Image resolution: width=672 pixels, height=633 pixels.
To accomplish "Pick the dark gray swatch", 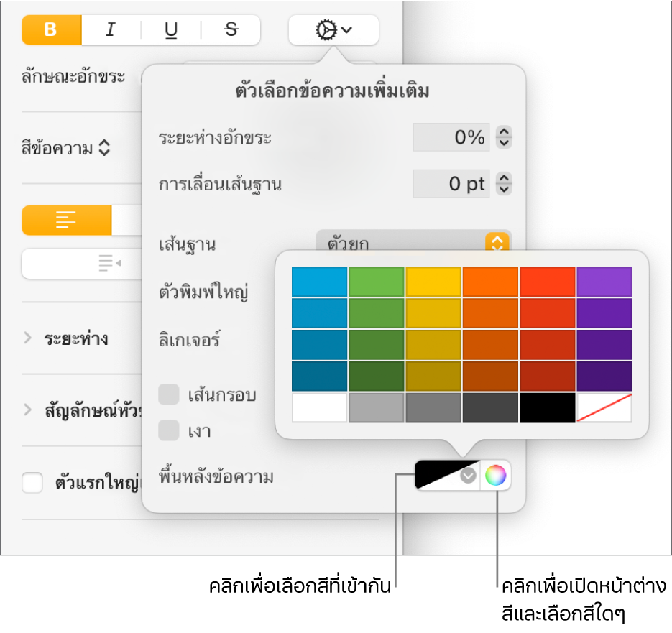I will 490,407.
